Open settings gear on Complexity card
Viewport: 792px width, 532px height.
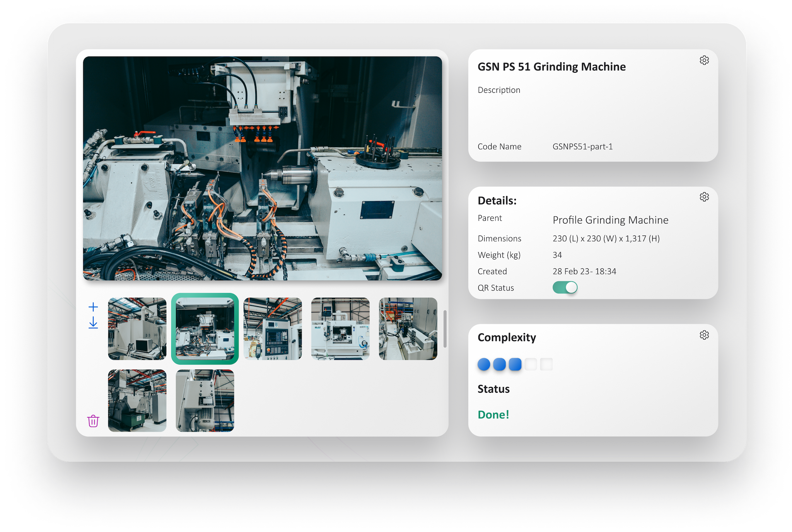point(704,335)
